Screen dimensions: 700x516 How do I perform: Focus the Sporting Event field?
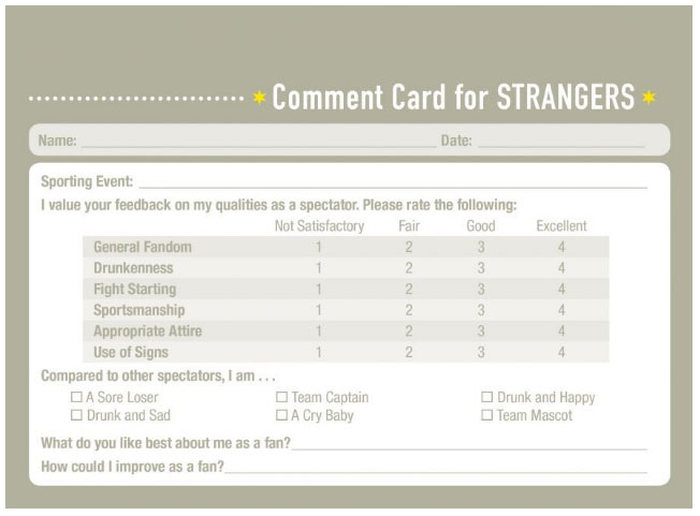pyautogui.click(x=392, y=184)
